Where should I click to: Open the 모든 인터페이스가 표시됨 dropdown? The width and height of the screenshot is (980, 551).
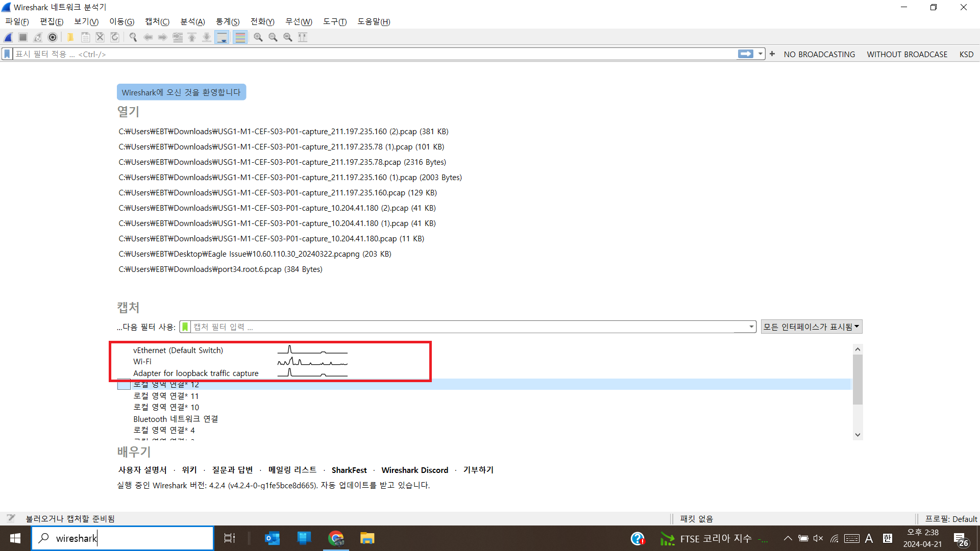tap(811, 327)
